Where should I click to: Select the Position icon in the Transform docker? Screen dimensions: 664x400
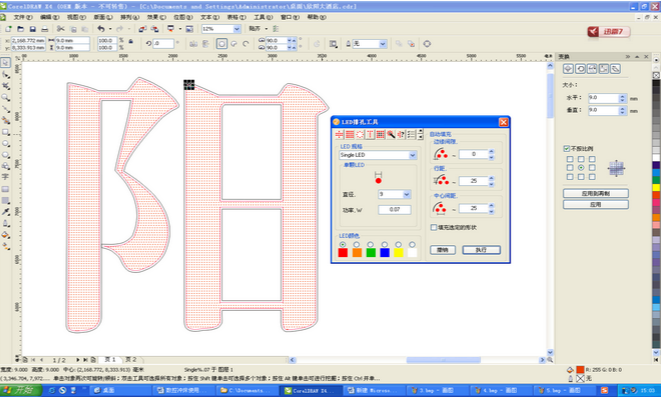(x=569, y=69)
